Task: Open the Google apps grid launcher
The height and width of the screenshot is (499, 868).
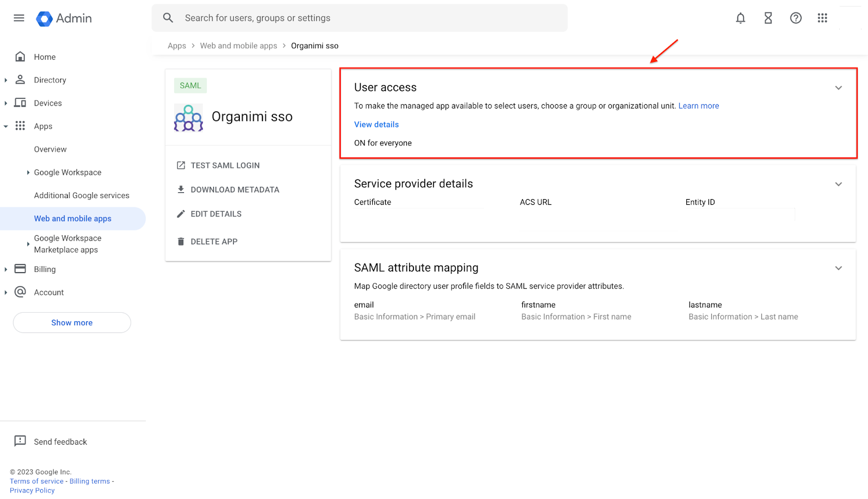Action: [x=822, y=18]
